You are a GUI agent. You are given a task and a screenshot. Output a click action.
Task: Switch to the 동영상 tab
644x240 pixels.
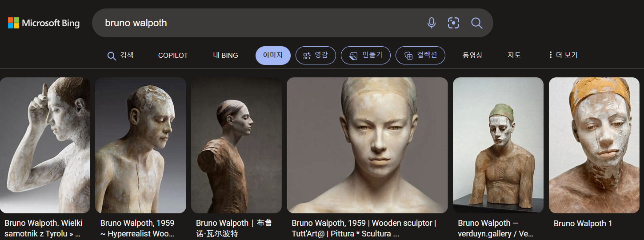tap(472, 56)
